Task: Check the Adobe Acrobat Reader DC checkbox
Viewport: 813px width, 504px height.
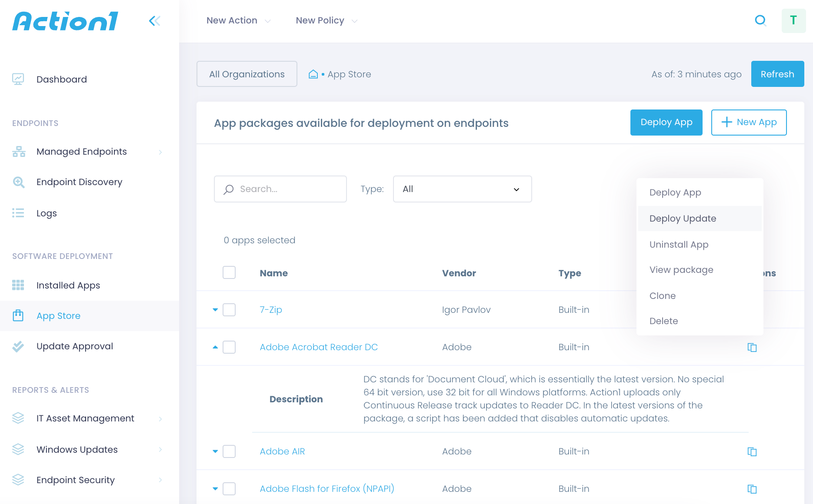Action: click(x=229, y=347)
